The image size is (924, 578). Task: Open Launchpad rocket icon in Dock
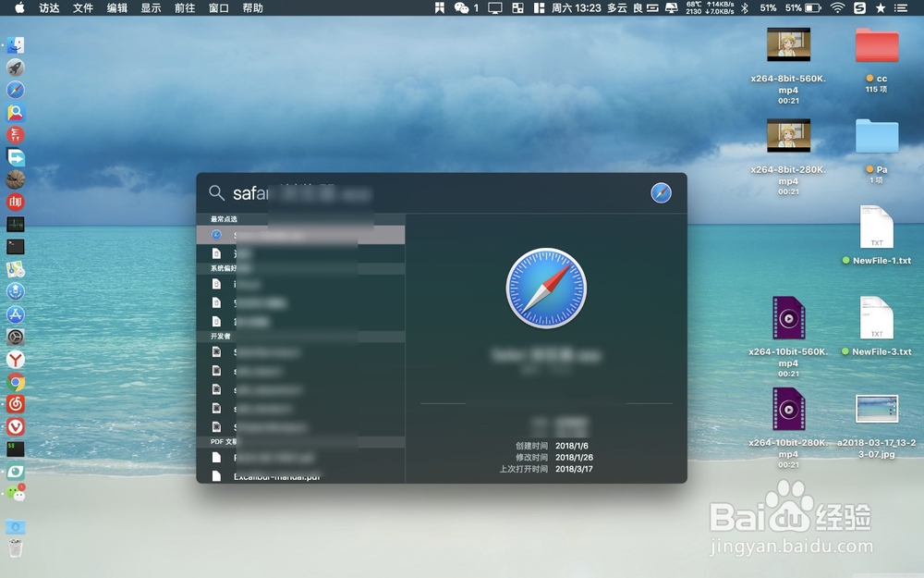click(16, 68)
